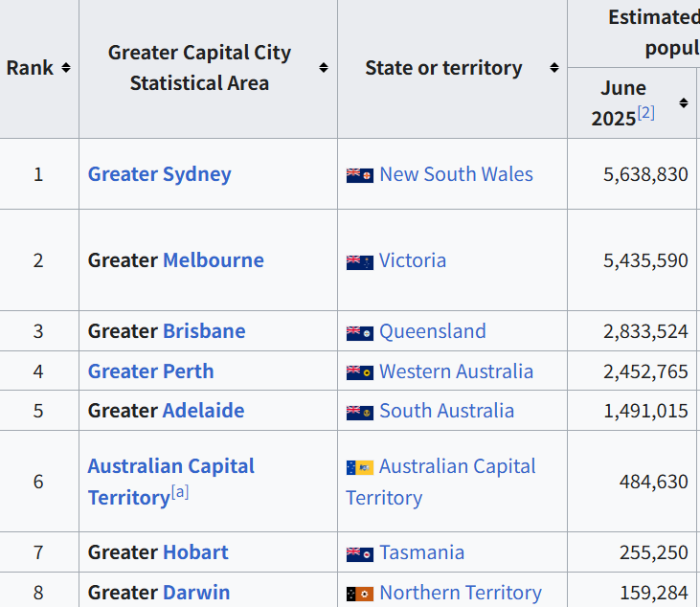
Task: Open the Queensland link
Action: point(433,331)
